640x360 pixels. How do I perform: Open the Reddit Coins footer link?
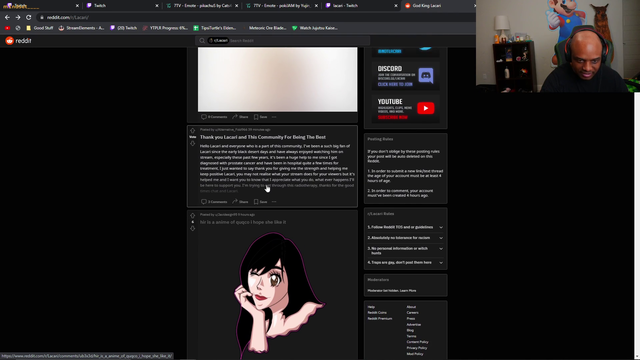coord(377,313)
